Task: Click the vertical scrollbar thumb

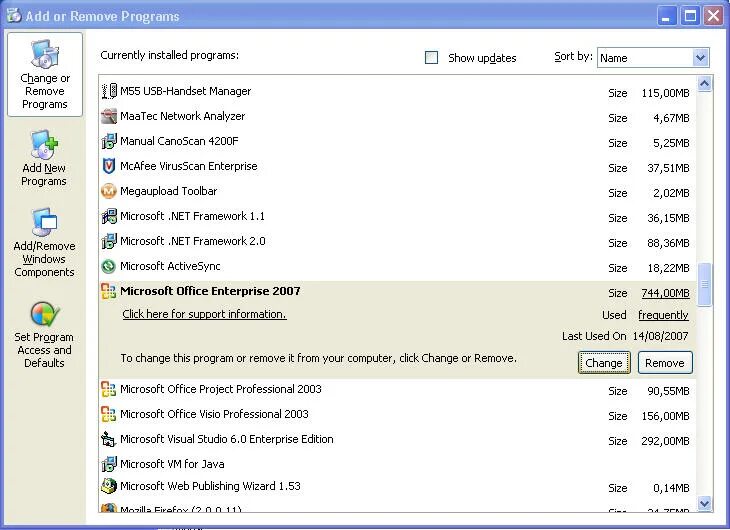Action: (705, 285)
